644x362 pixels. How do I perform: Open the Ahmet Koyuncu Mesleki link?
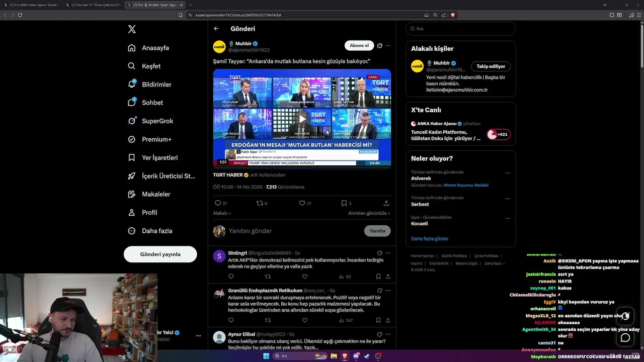[466, 185]
